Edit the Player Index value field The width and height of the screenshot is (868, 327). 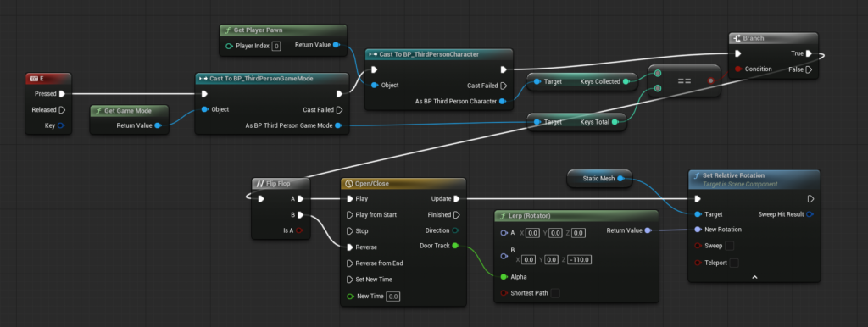[x=277, y=46]
